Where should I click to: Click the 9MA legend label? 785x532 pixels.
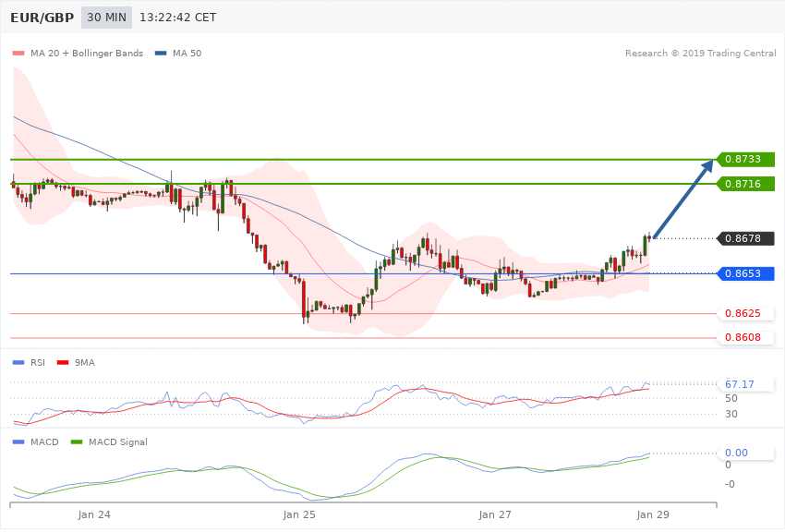pyautogui.click(x=85, y=362)
